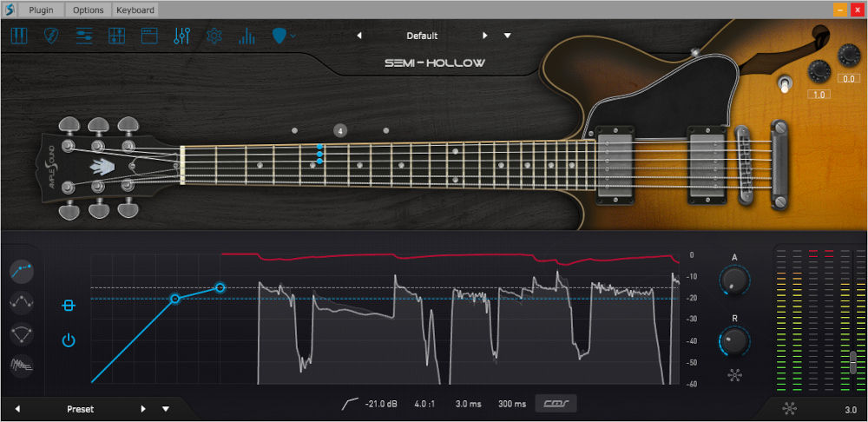Select the compressor module icon

click(x=22, y=272)
